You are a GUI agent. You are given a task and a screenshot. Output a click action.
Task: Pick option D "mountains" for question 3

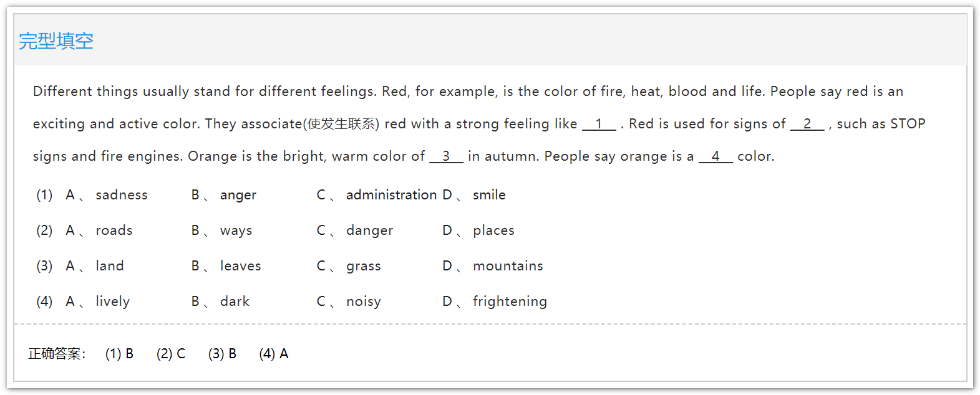[x=507, y=266]
